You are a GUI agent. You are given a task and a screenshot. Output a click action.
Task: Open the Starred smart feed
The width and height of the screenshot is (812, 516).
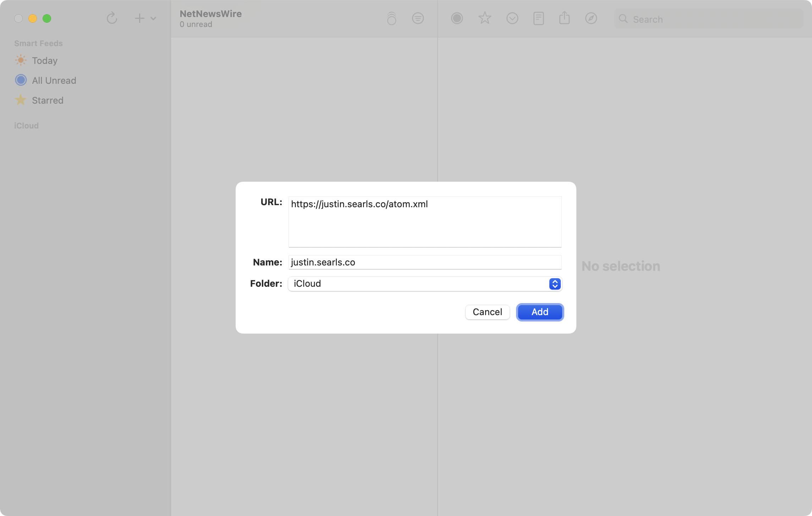pos(48,100)
